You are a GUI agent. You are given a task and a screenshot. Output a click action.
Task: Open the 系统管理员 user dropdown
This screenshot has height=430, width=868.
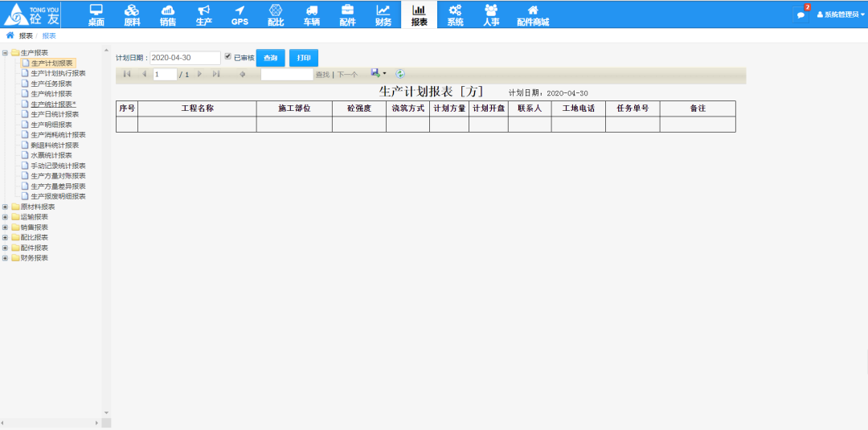pos(841,14)
